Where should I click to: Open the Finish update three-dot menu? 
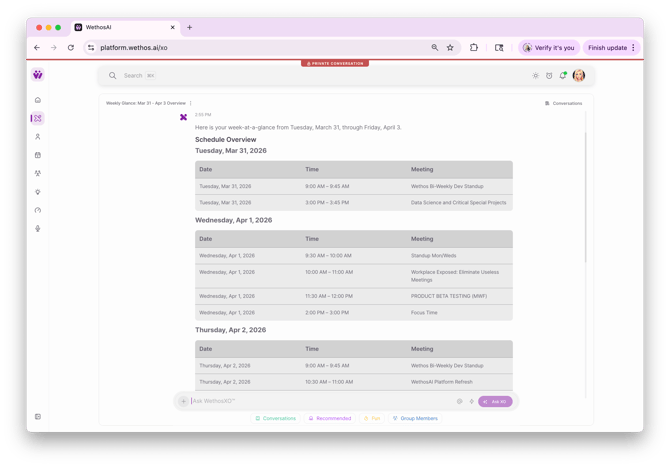pyautogui.click(x=633, y=47)
